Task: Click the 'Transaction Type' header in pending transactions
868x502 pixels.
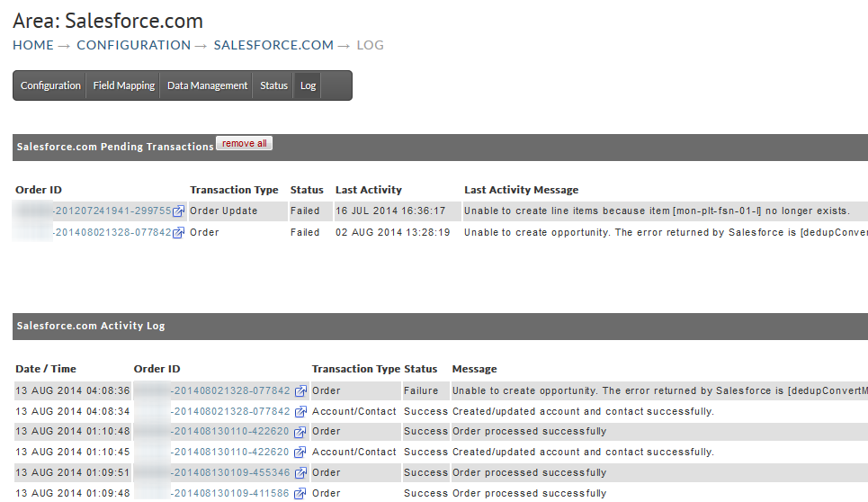Action: coord(234,190)
